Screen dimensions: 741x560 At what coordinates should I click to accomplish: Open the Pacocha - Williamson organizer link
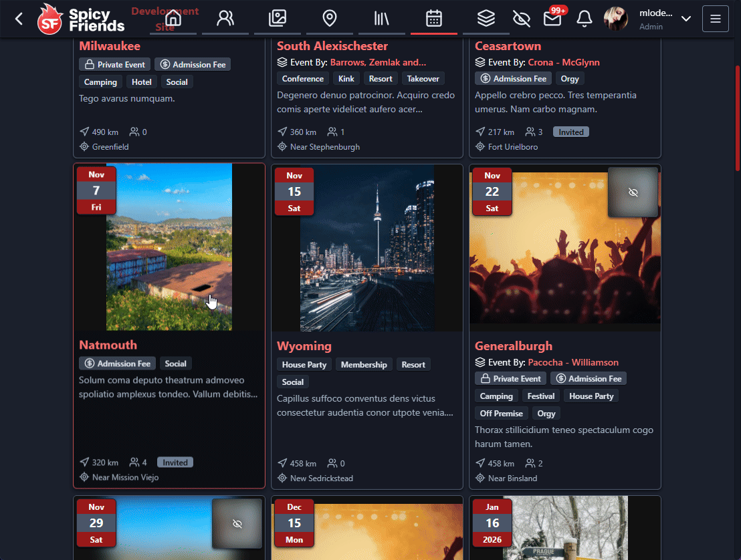pyautogui.click(x=572, y=362)
